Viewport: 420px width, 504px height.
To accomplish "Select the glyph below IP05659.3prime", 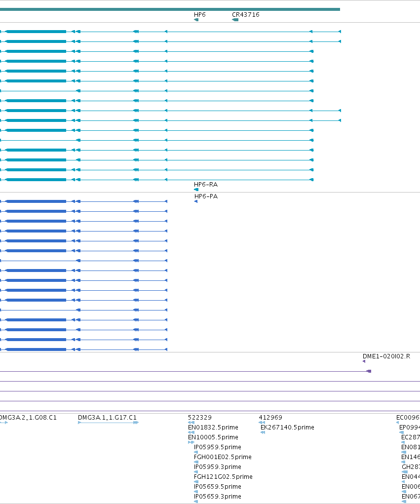I will 196,502.
